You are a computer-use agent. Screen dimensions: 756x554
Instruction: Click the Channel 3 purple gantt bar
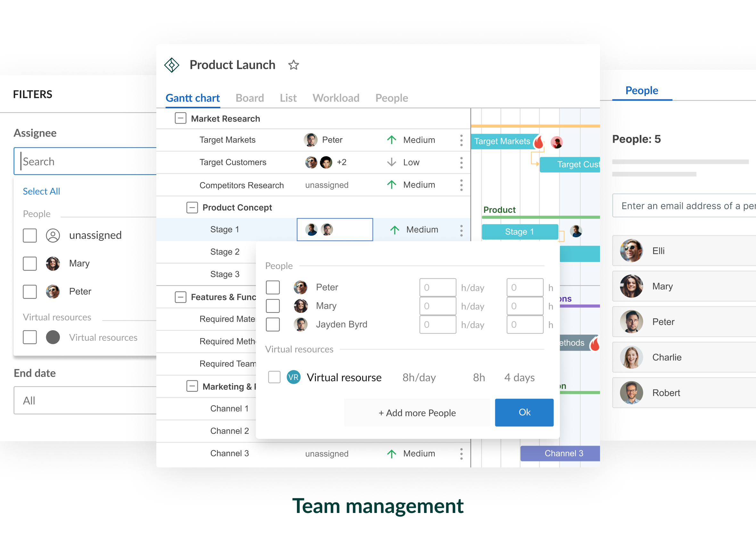pyautogui.click(x=560, y=453)
